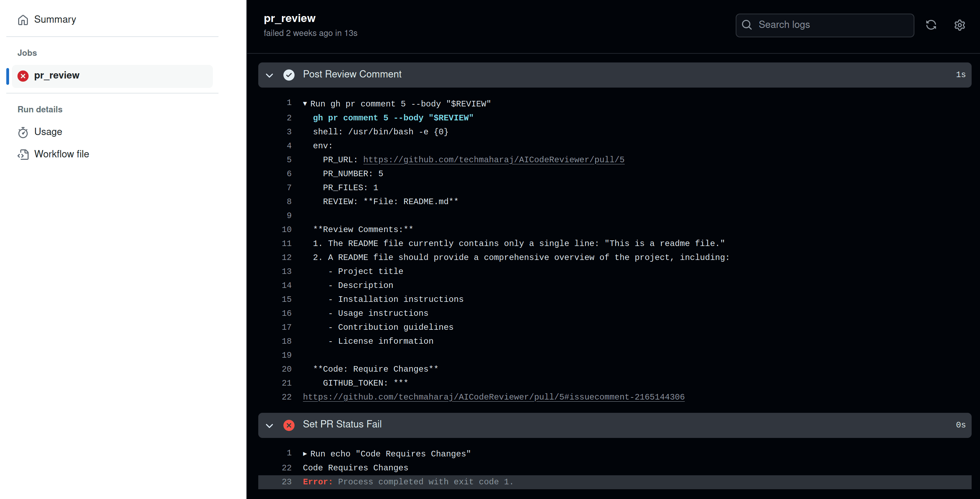Click the '**Review Comments:**' log line
The image size is (980, 499).
363,230
